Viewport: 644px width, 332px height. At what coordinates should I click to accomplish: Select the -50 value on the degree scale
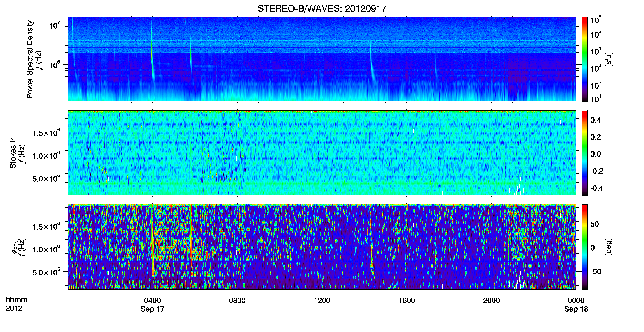pyautogui.click(x=596, y=271)
